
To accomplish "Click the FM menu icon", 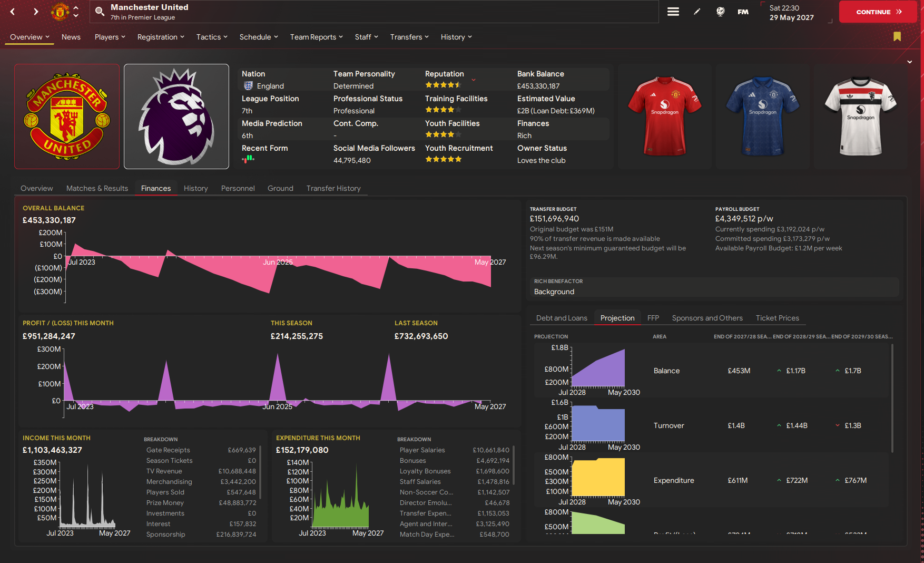I will [743, 12].
